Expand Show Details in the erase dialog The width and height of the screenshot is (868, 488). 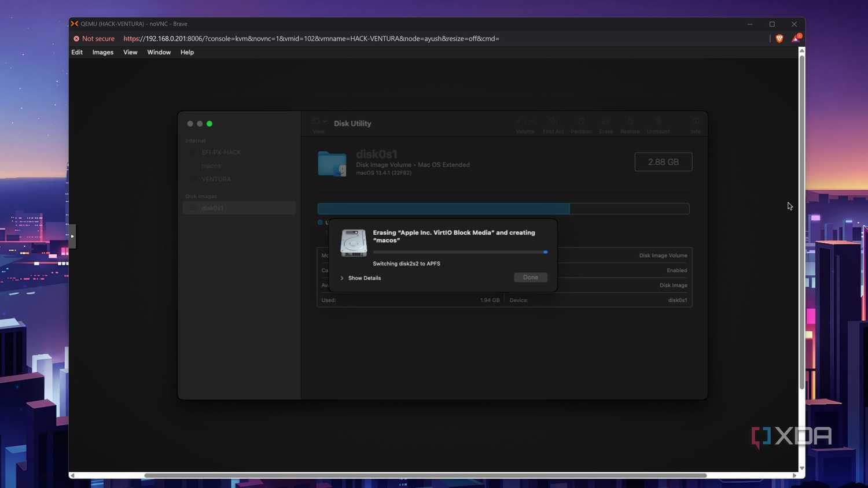pos(361,278)
